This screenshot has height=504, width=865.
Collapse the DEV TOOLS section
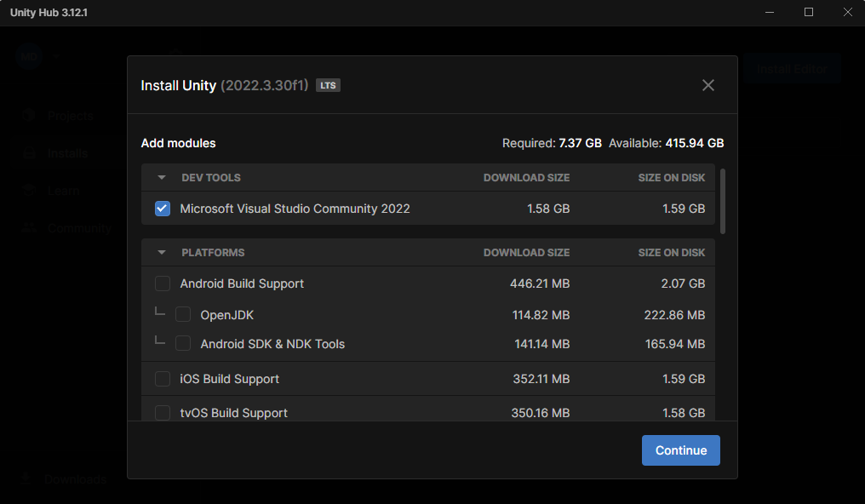click(161, 178)
